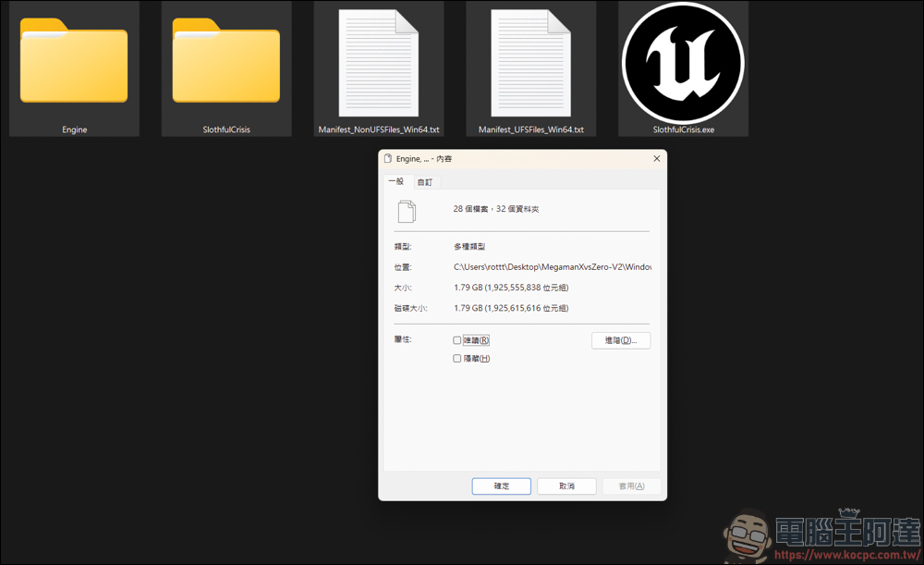Click the multiple-files icon beside the file count

407,211
